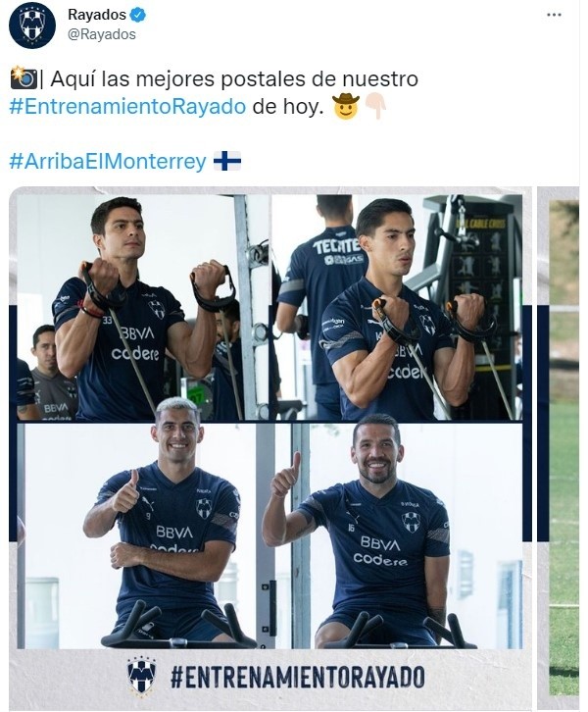Open the tweet's three-dot more menu
588x712 pixels.
click(554, 15)
